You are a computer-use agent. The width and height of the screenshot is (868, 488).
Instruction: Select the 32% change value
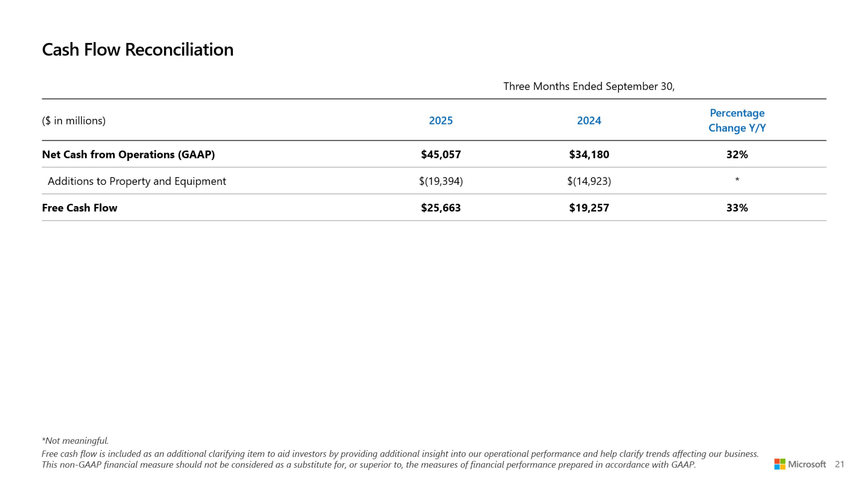(737, 154)
